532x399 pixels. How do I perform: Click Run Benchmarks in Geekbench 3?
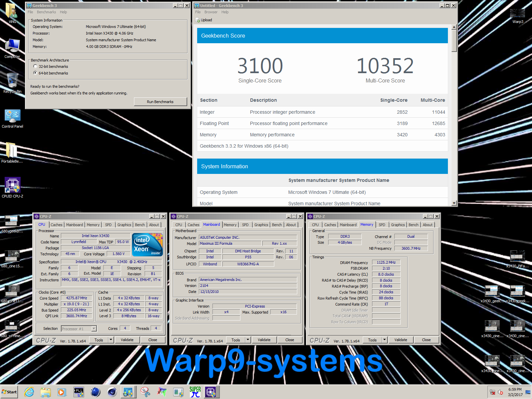[160, 102]
